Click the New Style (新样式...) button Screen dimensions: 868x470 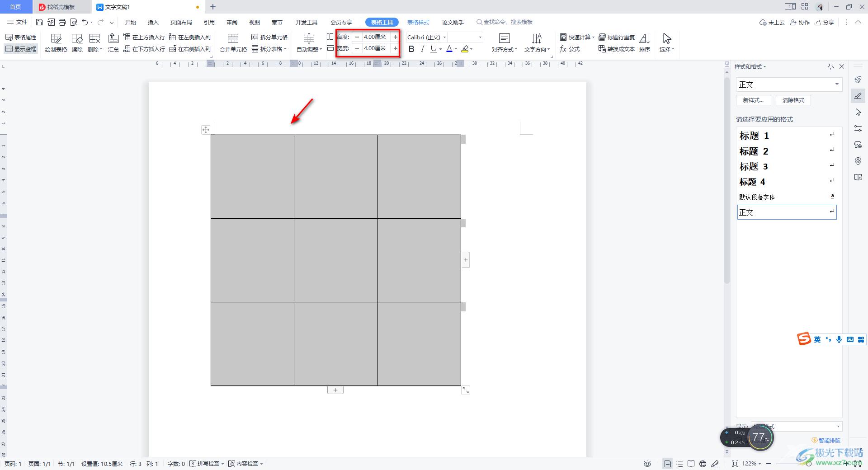point(753,100)
